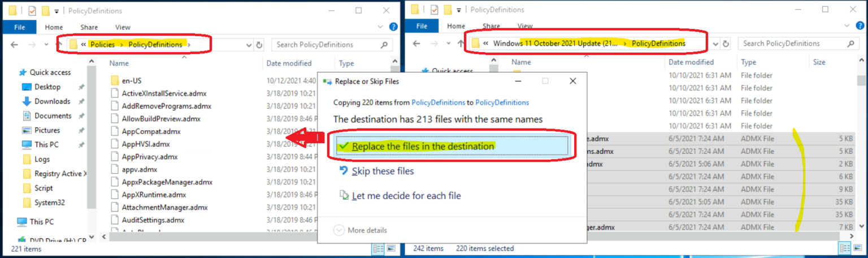Click Windows 11 October 2021 Update breadcrumb
The height and width of the screenshot is (258, 868).
coord(555,44)
